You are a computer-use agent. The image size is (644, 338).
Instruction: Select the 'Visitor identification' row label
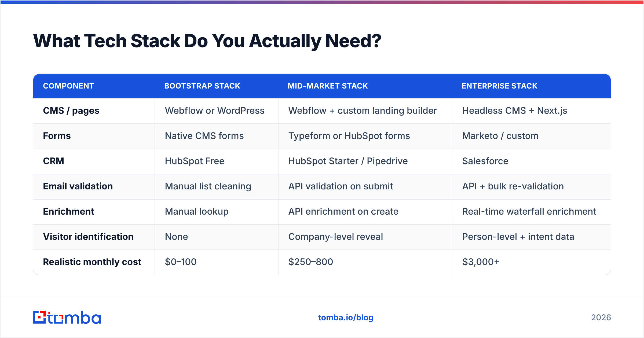88,237
